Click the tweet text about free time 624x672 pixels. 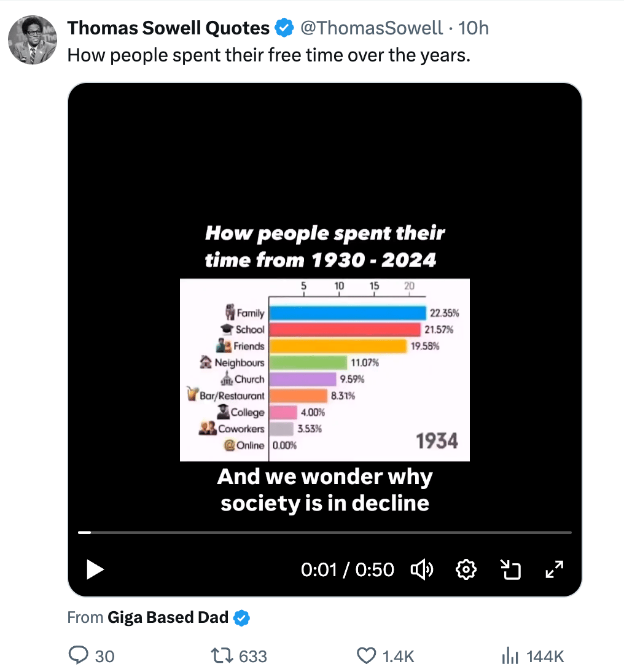coord(268,55)
